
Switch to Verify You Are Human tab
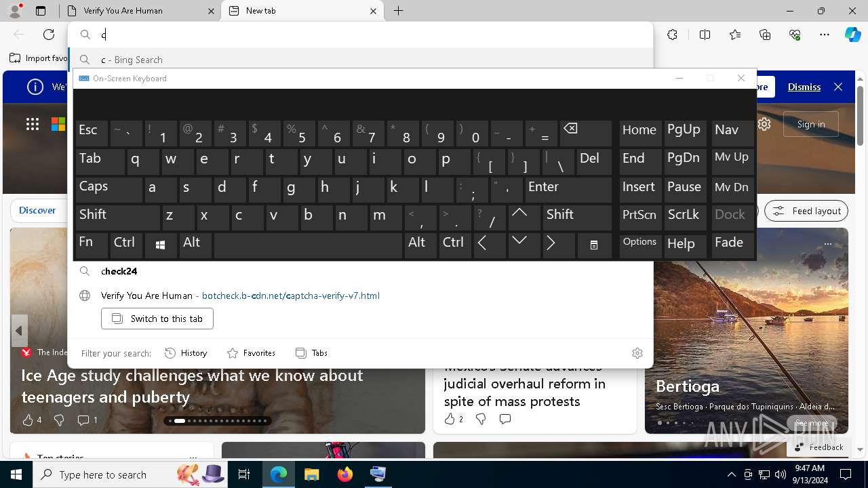click(140, 11)
